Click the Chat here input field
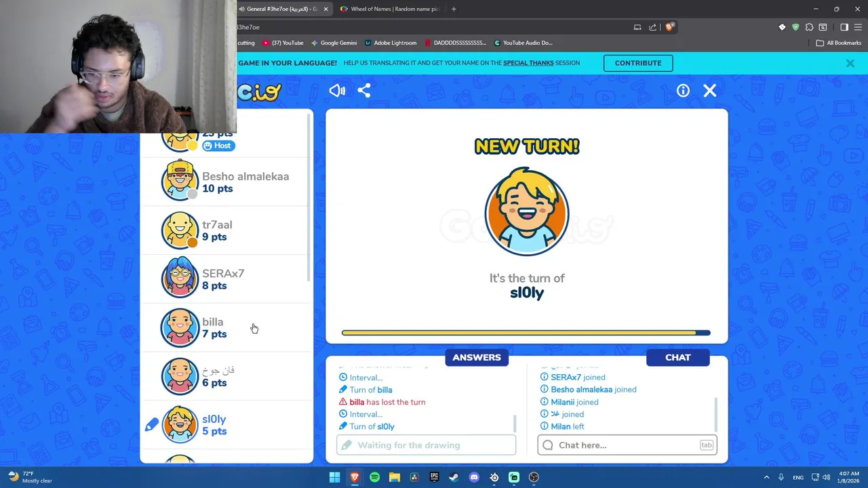 pos(627,445)
